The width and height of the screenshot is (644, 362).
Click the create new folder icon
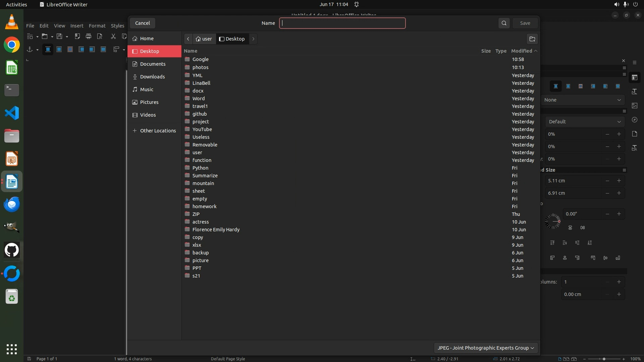(532, 39)
